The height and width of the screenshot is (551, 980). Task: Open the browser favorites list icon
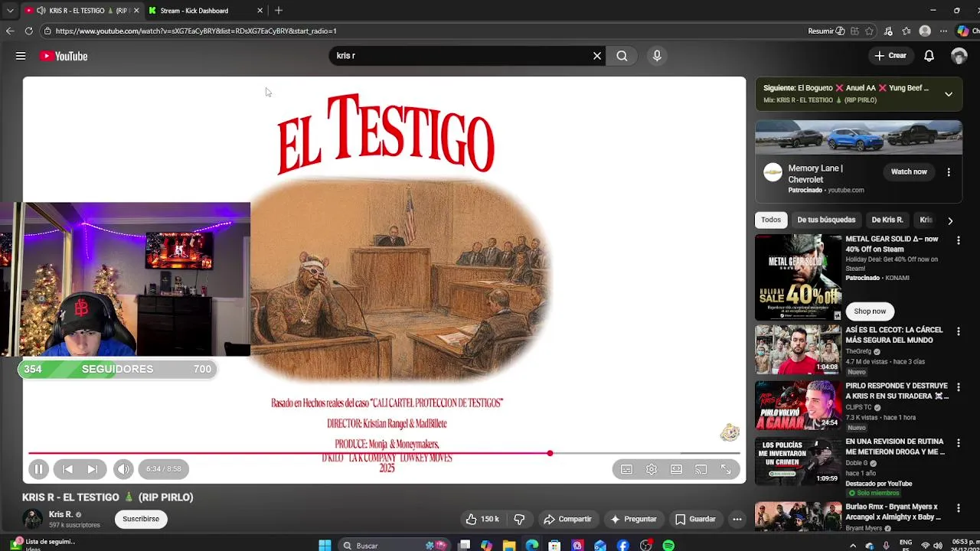906,31
